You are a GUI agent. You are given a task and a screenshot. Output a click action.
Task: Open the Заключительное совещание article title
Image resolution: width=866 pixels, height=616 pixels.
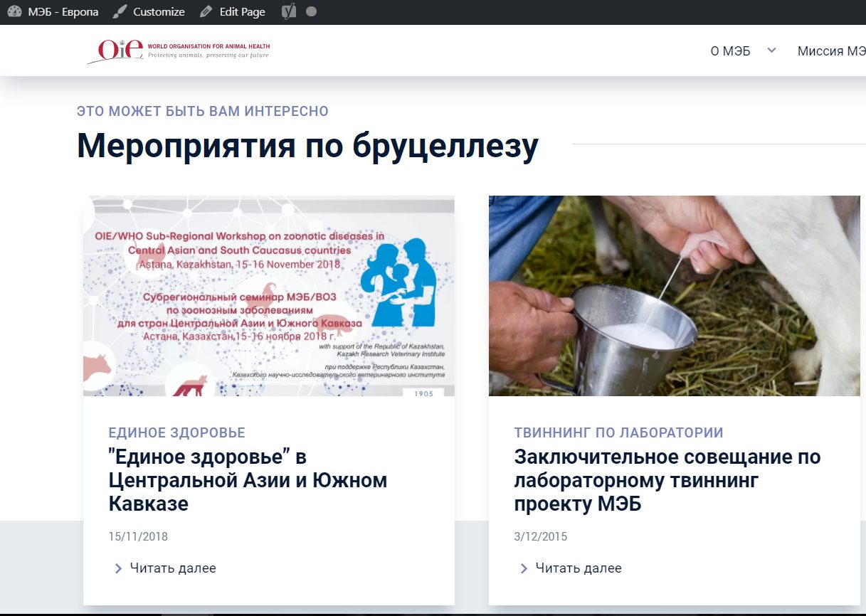(667, 480)
